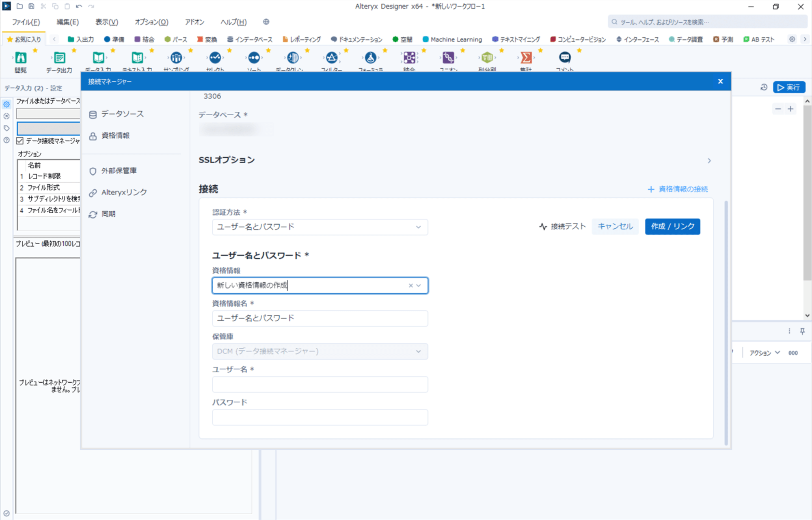This screenshot has width=812, height=520.
Task: Focus the ユーザー名 input field
Action: pyautogui.click(x=320, y=384)
